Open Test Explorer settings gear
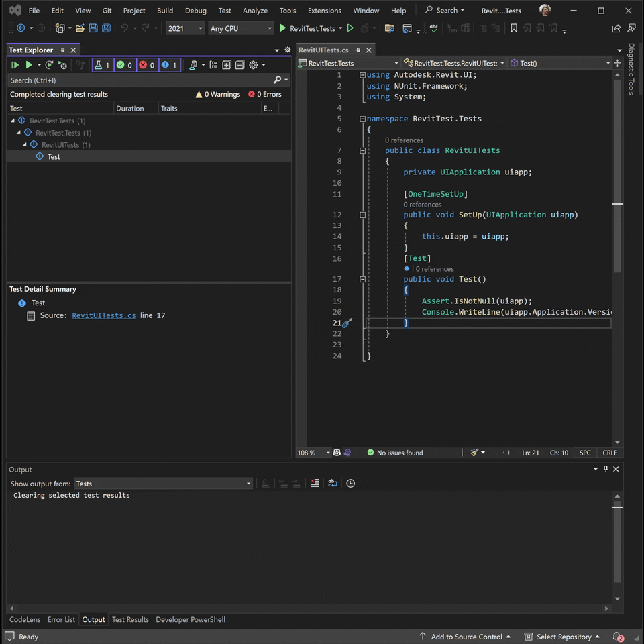Viewport: 644px width, 644px height. tap(254, 65)
